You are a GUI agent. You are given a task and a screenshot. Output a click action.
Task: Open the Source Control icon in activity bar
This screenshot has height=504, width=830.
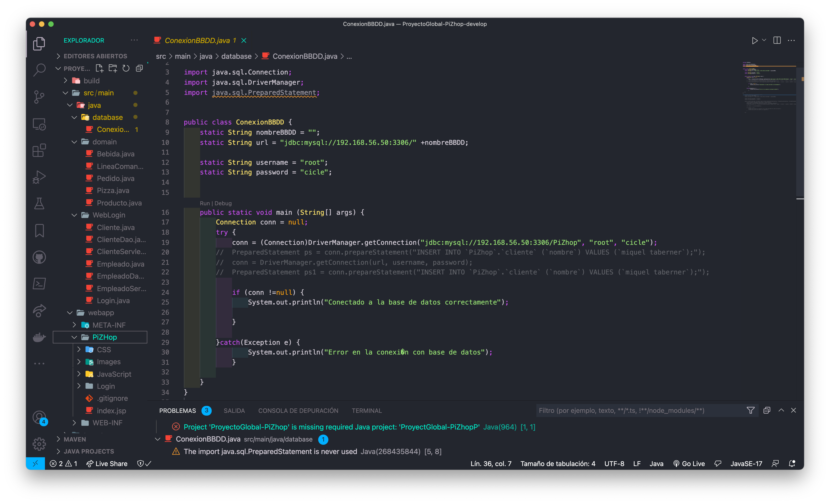39,97
